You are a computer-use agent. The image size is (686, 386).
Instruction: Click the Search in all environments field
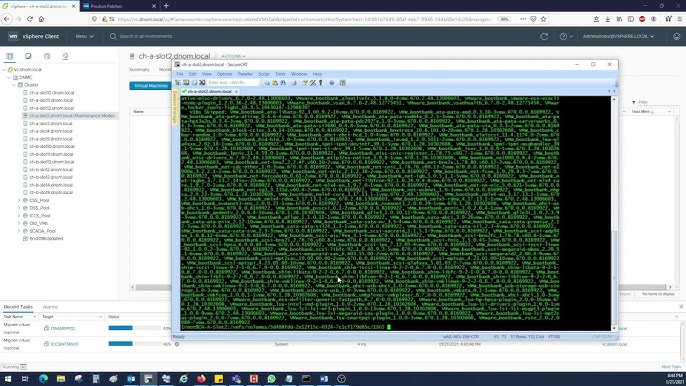[146, 36]
